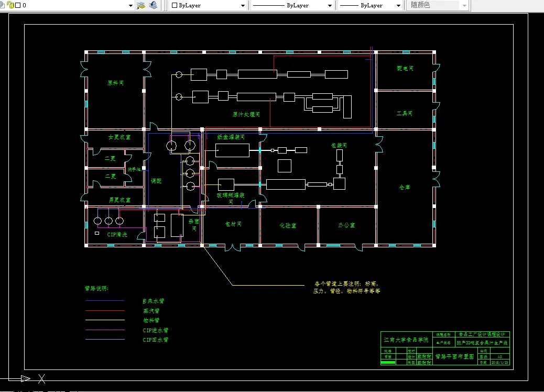544x392 pixels.
Task: Select the 纸盒灌装间 label
Action: pyautogui.click(x=231, y=137)
